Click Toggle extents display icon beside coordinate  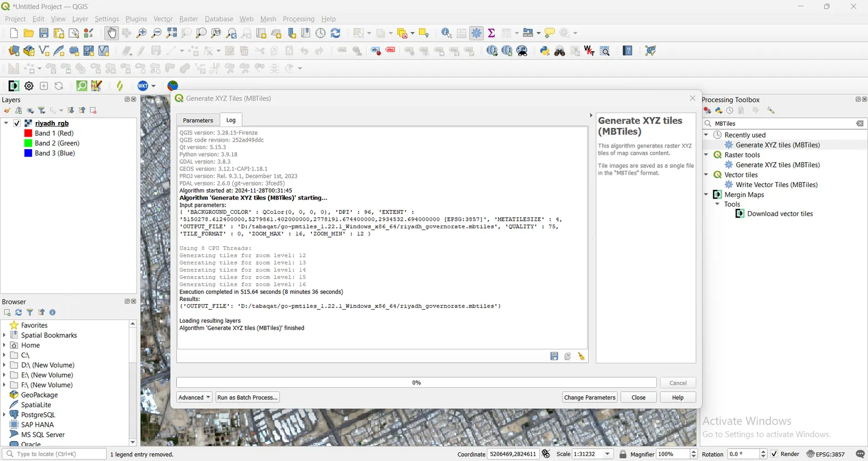pyautogui.click(x=546, y=454)
